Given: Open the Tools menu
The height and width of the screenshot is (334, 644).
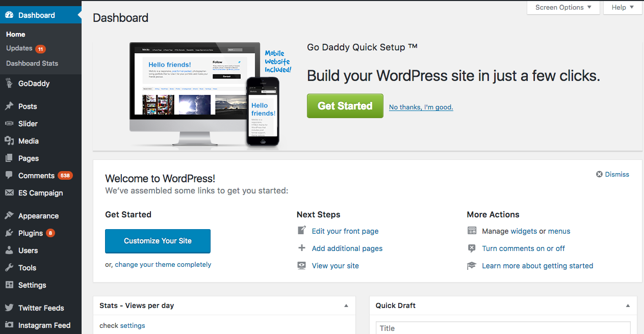Looking at the screenshot, I should [x=41, y=268].
